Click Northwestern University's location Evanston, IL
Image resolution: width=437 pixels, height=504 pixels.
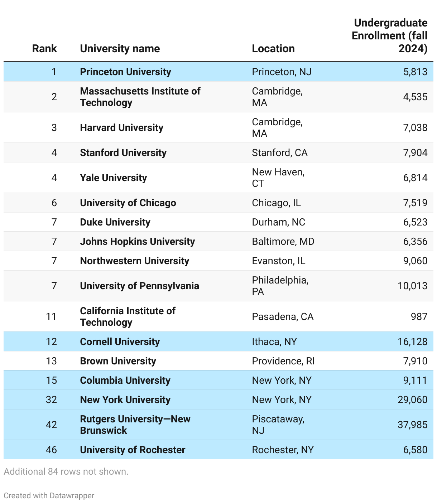click(x=279, y=261)
